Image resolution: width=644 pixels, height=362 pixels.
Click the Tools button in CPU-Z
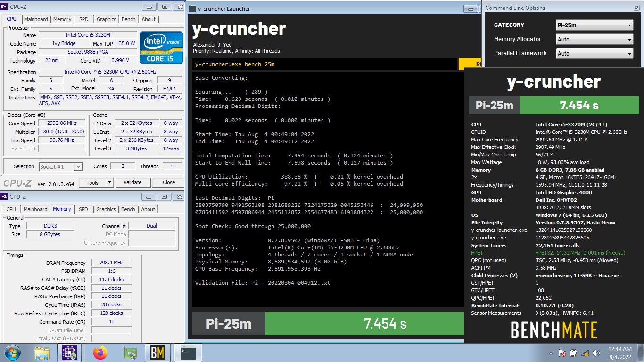click(92, 182)
